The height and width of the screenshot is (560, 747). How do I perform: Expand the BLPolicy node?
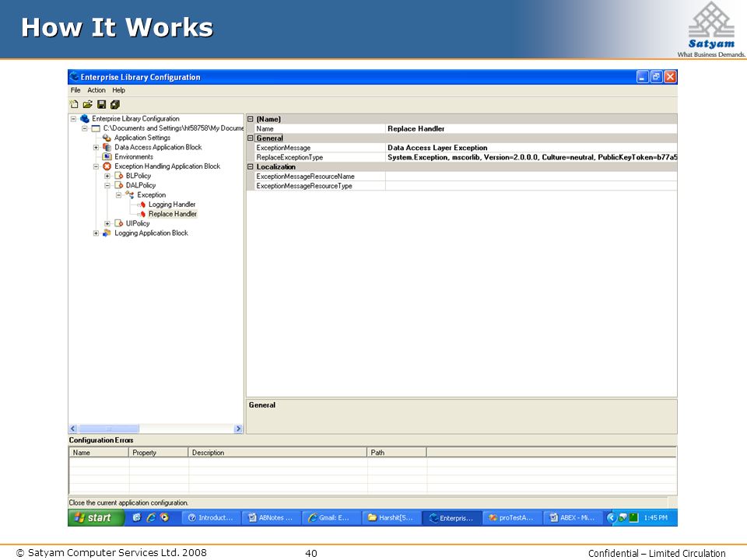107,176
